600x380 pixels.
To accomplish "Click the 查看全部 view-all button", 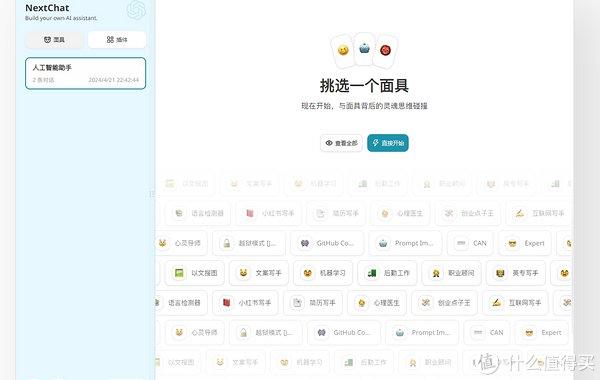I will pyautogui.click(x=341, y=143).
